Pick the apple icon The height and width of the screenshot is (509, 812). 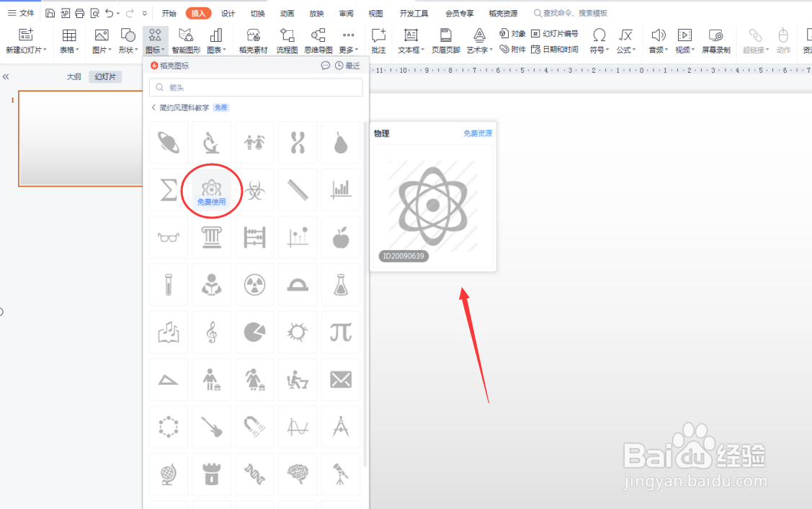(x=340, y=237)
